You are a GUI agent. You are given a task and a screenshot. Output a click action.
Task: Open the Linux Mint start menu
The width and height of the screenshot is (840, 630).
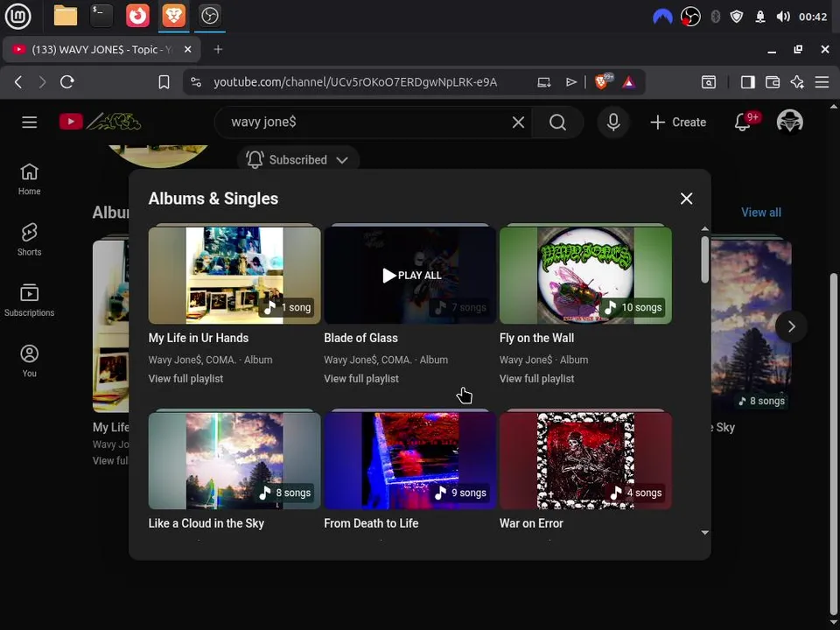pos(17,16)
